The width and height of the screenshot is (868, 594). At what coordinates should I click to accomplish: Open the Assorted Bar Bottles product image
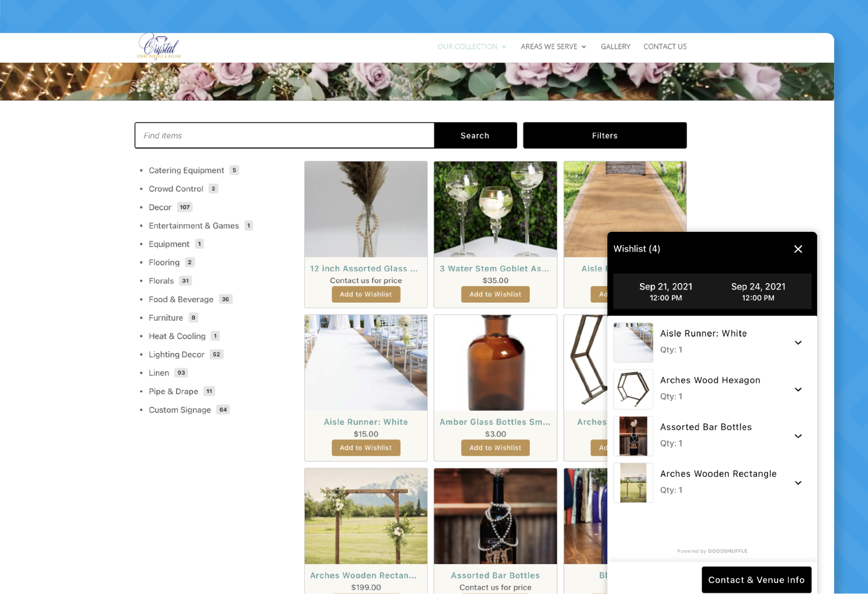(x=495, y=516)
